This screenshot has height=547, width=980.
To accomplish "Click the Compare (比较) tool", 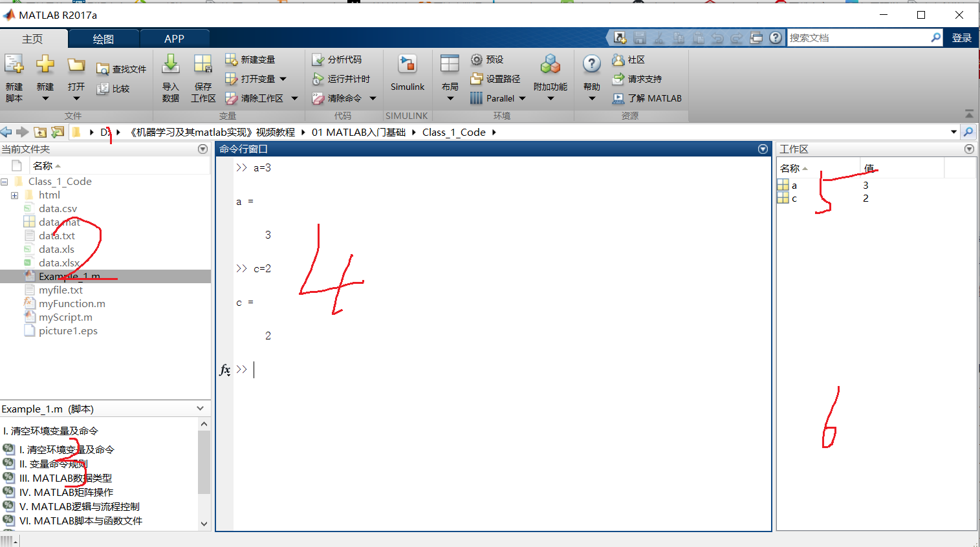I will click(x=113, y=89).
